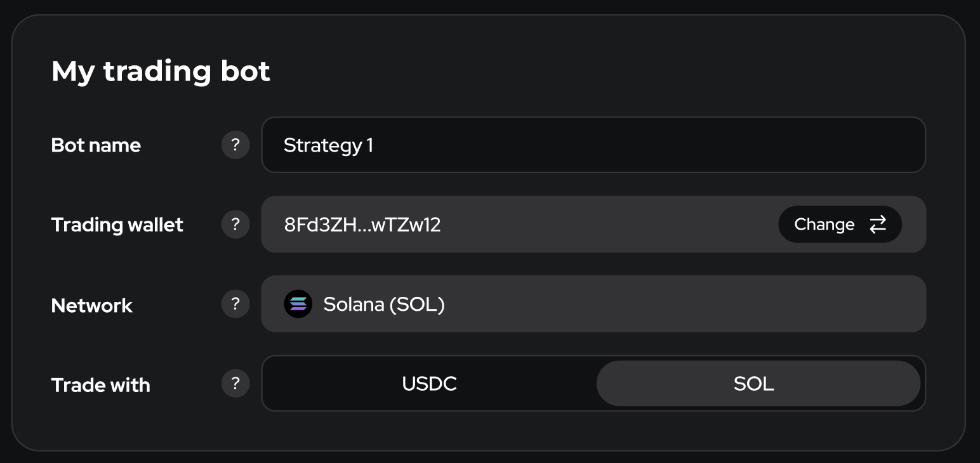Click the Strategy 1 text
Viewport: 980px width, 463px height.
pyautogui.click(x=328, y=145)
